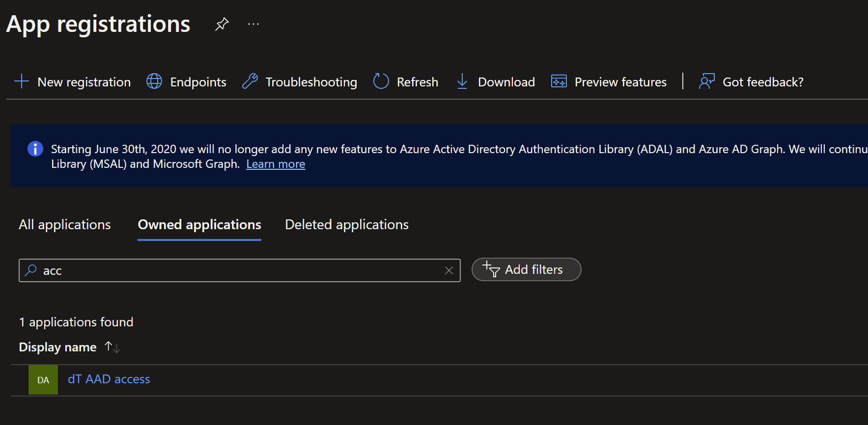Click the New registration plus icon
The width and height of the screenshot is (868, 425).
click(22, 81)
